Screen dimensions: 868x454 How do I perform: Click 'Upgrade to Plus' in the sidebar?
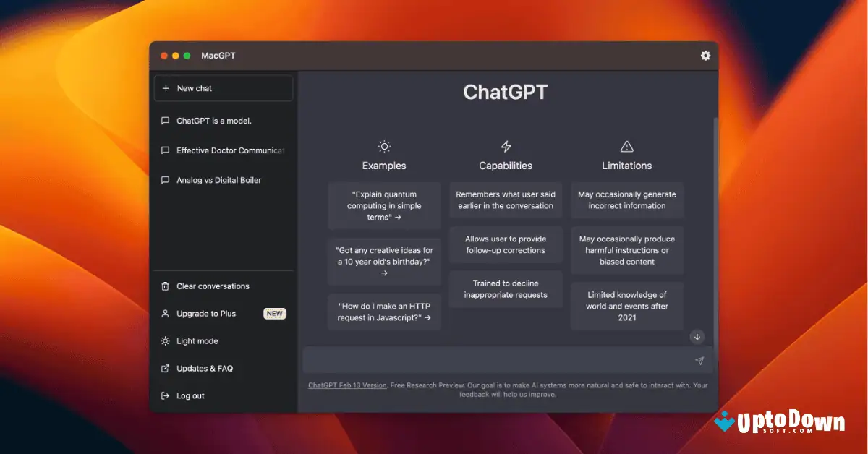206,313
